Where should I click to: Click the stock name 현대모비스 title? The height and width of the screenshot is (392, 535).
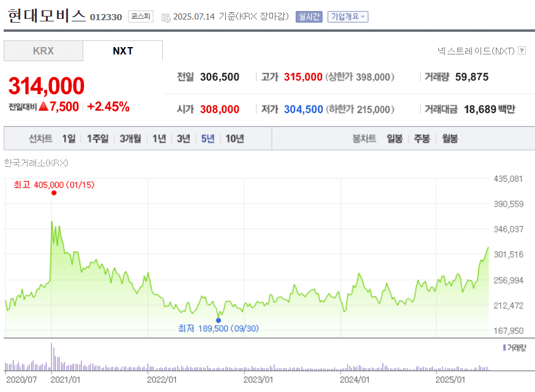tap(47, 16)
